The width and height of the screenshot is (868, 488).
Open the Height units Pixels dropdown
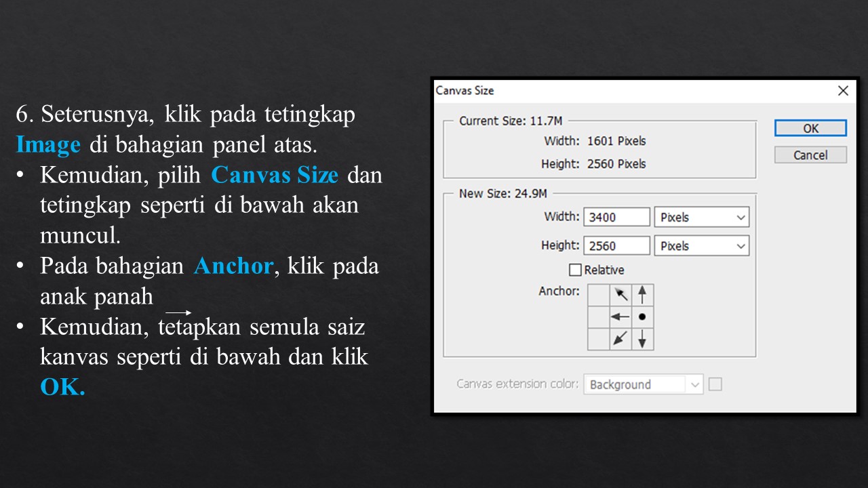[x=701, y=245]
